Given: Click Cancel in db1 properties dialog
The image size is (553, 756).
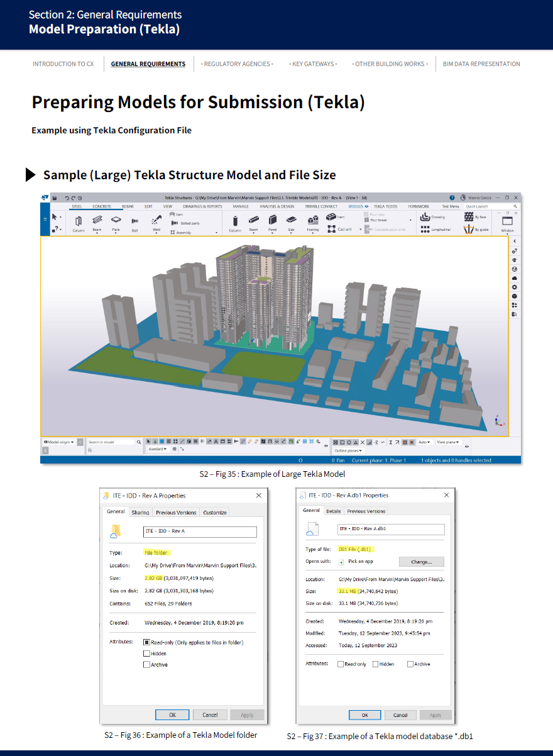Looking at the screenshot, I should click(400, 715).
